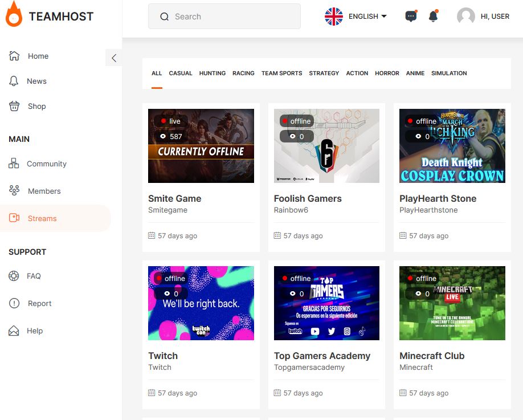Select the STRATEGY category tab
The height and width of the screenshot is (420, 523).
pos(324,73)
